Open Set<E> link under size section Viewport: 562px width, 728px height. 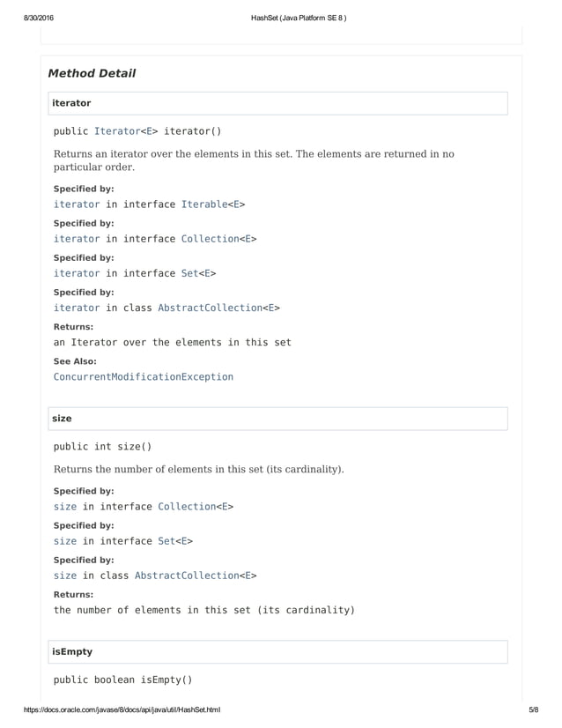175,541
